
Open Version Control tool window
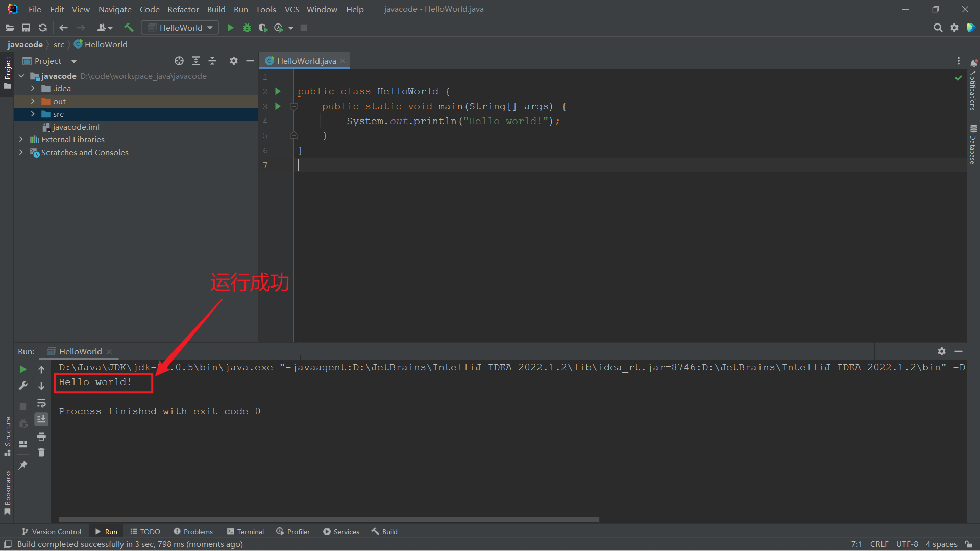click(52, 532)
